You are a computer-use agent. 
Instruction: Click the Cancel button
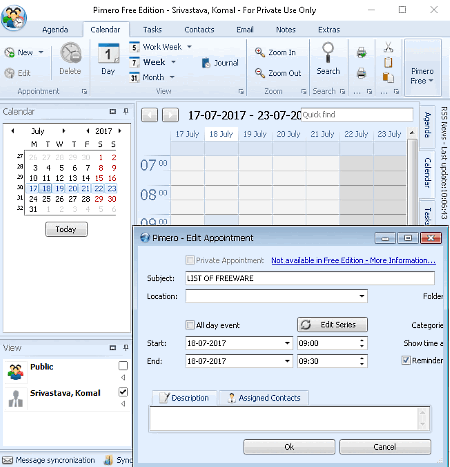click(x=385, y=447)
